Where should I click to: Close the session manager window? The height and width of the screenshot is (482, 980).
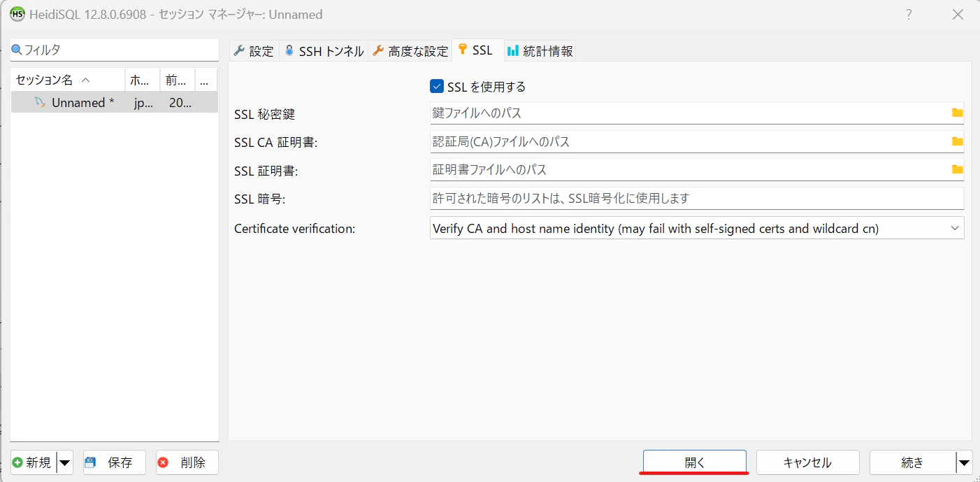tap(958, 14)
